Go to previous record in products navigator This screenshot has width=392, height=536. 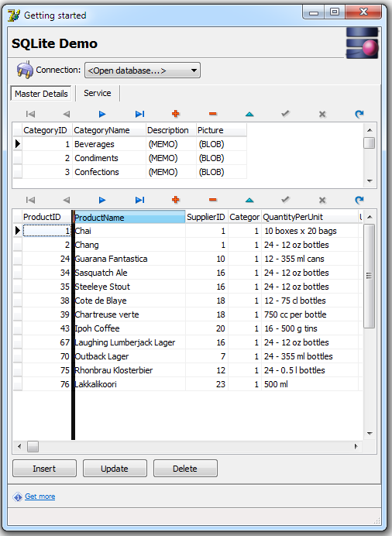tap(67, 200)
